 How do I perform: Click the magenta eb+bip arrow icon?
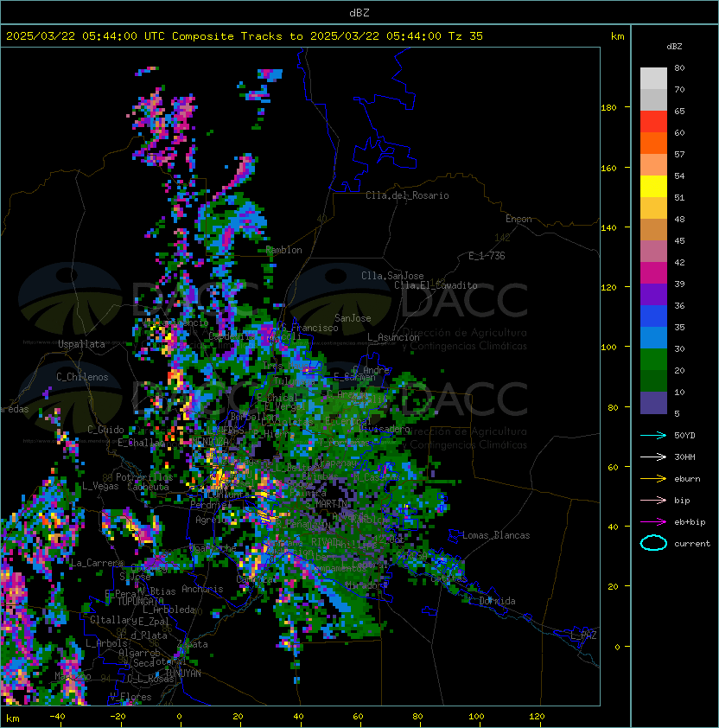tap(653, 522)
